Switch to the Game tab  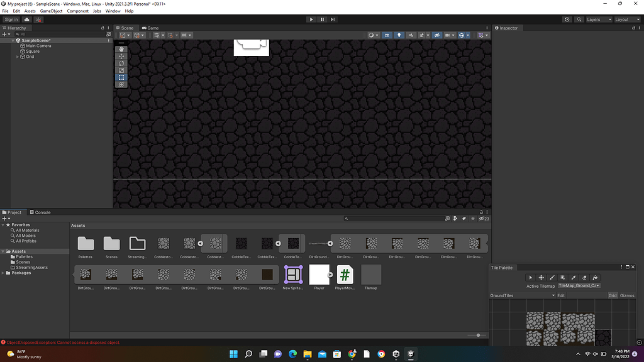(x=150, y=28)
